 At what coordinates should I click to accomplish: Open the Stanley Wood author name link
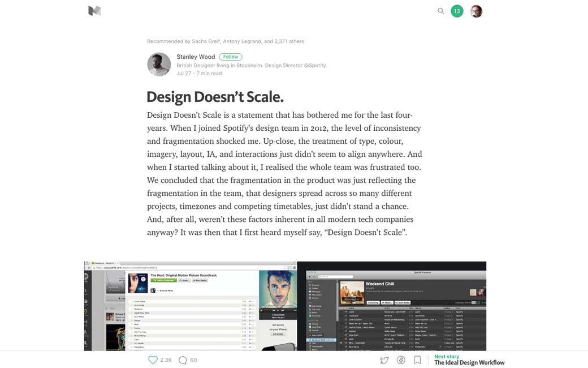pyautogui.click(x=196, y=57)
